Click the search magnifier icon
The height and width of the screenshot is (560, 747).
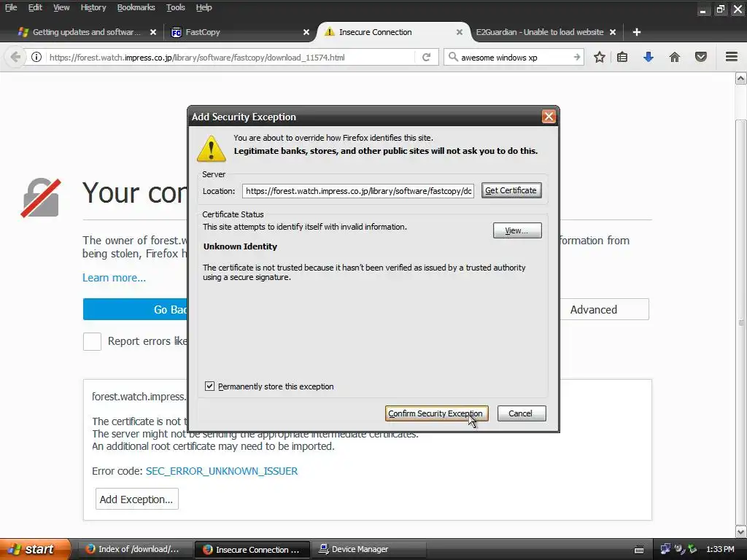[x=453, y=57]
